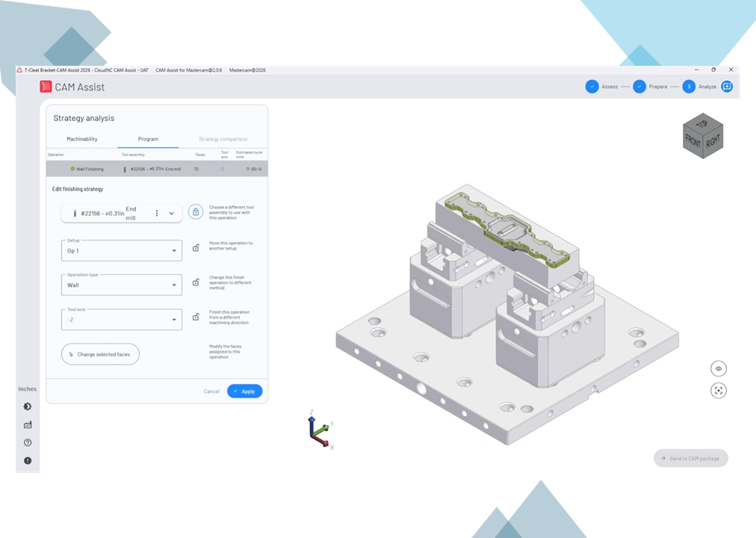Toggle the visibility eye icon in viewport
This screenshot has height=538, width=756.
(x=719, y=368)
